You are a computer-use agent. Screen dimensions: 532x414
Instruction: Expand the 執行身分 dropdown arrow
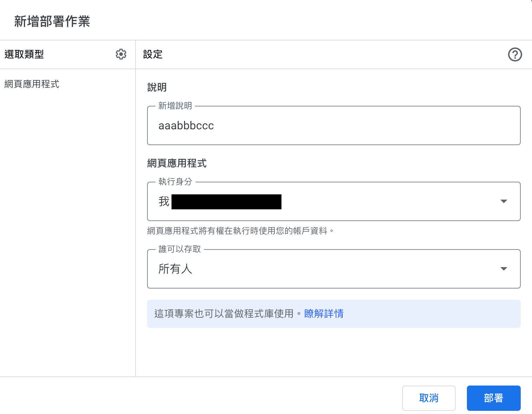[x=503, y=201]
